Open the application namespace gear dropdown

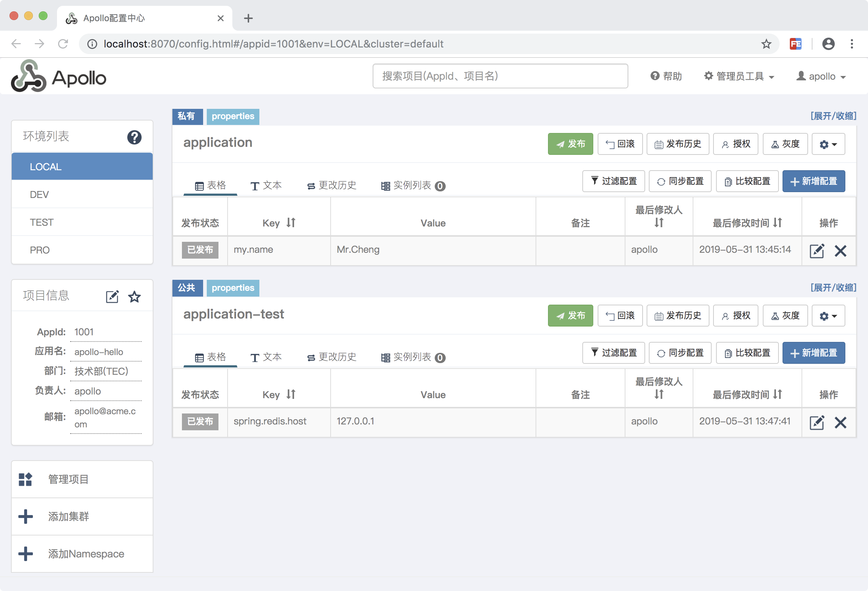coord(828,144)
